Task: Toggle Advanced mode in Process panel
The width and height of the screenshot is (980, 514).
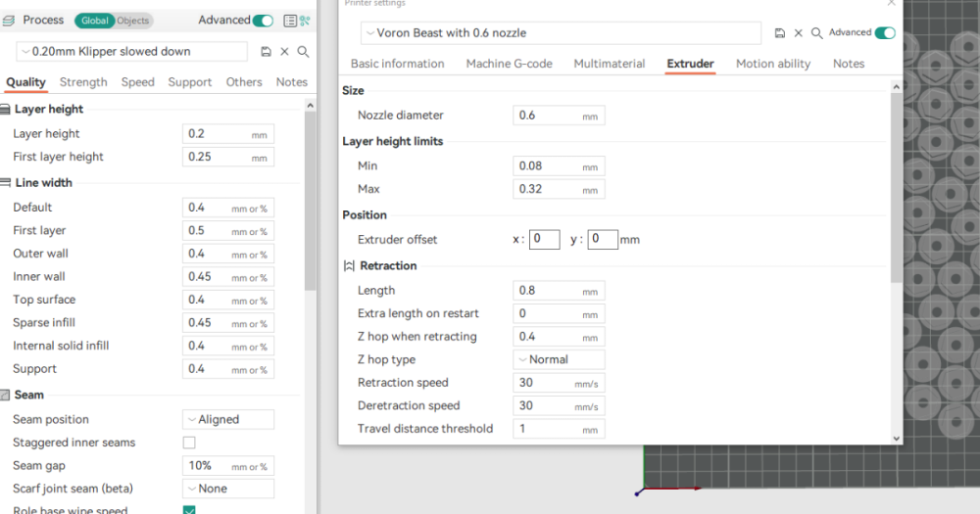Action: [263, 21]
